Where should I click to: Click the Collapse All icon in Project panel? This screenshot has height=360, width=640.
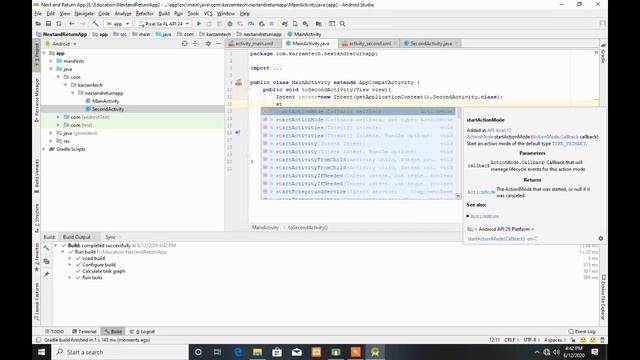[x=195, y=44]
